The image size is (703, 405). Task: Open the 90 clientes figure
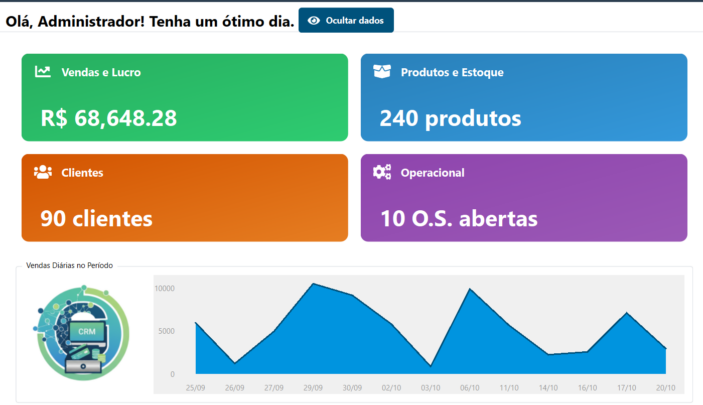tap(96, 218)
